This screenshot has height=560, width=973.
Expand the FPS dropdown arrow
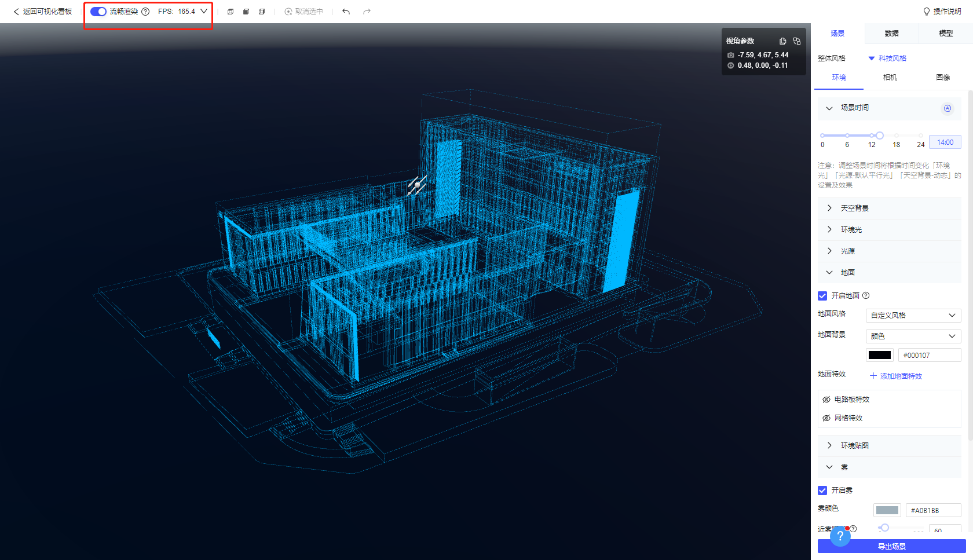click(x=204, y=12)
